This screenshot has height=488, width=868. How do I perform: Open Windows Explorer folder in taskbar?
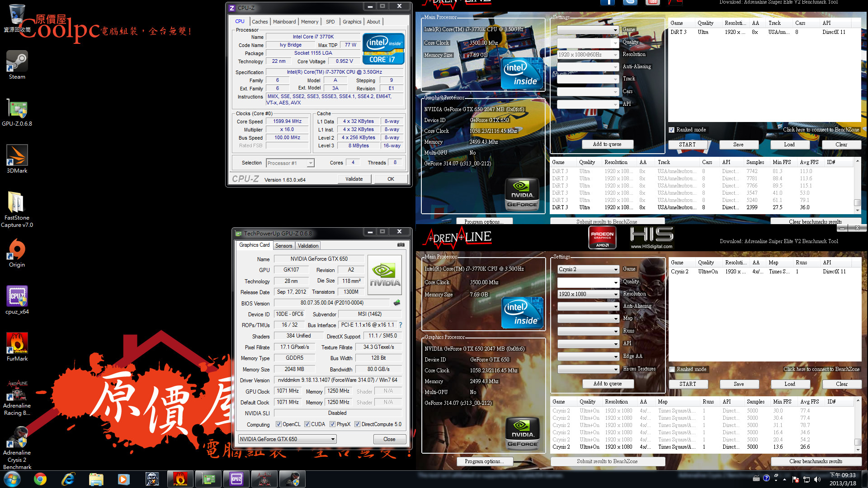click(x=96, y=479)
